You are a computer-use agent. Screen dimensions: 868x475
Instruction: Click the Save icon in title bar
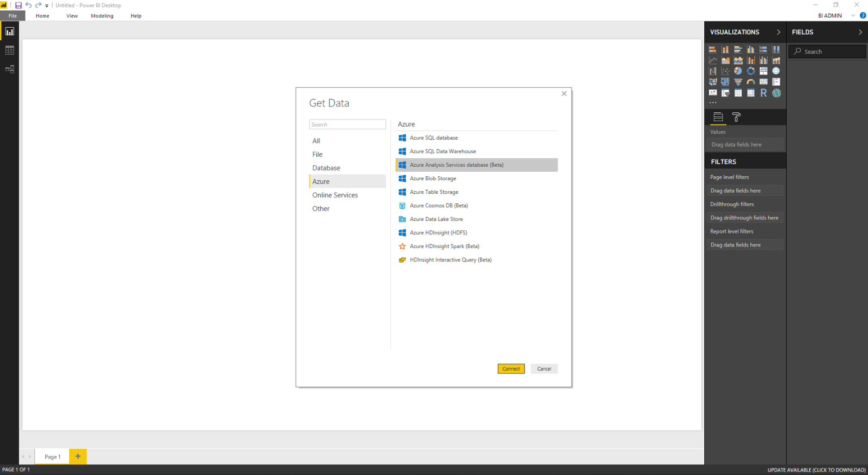[19, 5]
